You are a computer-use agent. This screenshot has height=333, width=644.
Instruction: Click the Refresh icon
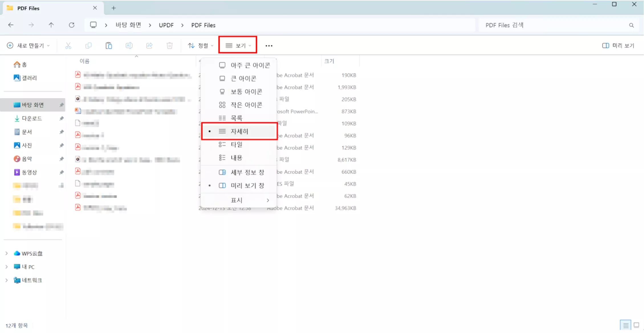pos(72,25)
